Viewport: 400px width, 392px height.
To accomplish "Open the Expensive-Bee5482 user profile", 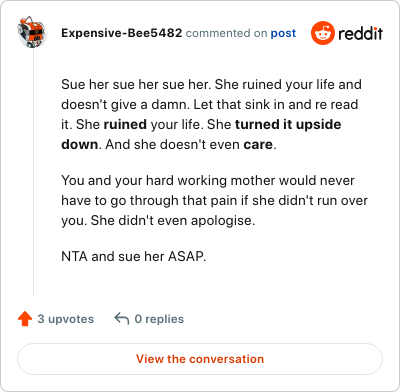I will pos(122,33).
